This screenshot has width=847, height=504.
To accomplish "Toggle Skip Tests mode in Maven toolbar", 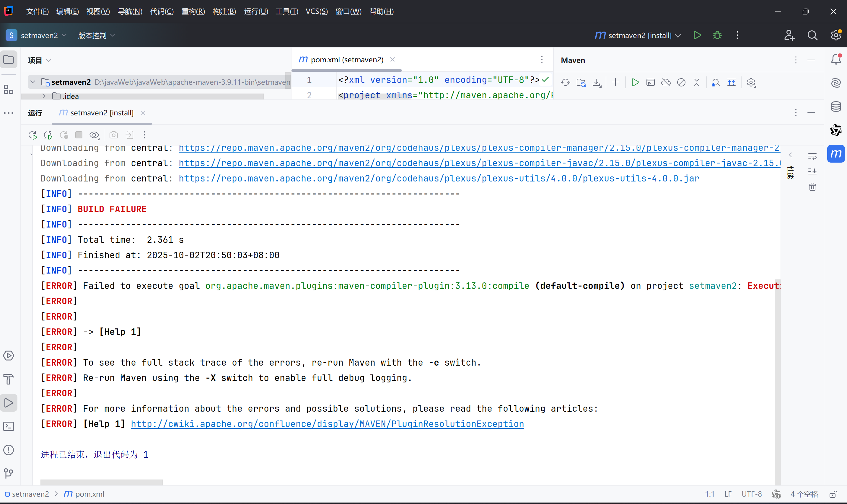I will tap(681, 83).
